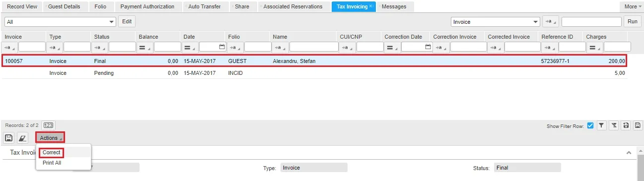Open the Type column filter operator
This screenshot has height=181, width=644.
click(x=55, y=47)
